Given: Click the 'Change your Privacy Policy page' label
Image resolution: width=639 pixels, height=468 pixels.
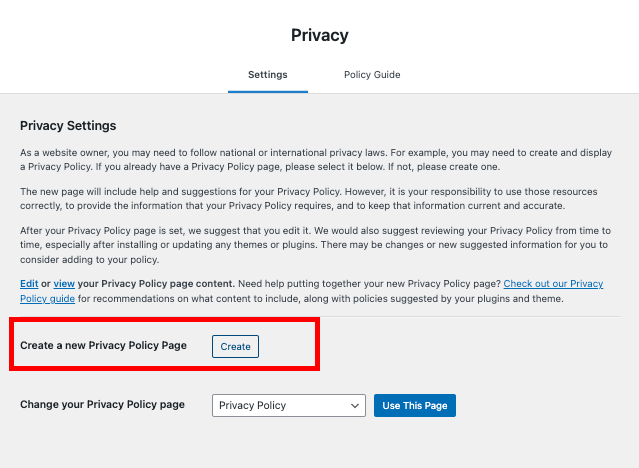Looking at the screenshot, I should coord(102,404).
